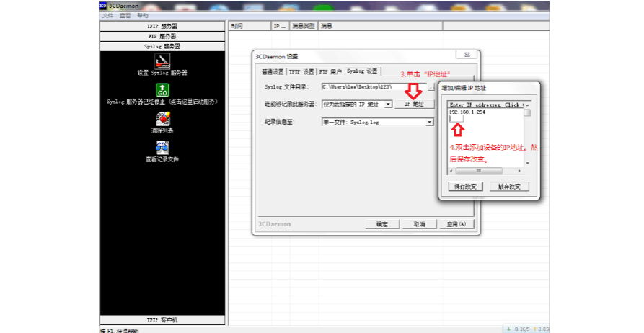This screenshot has width=644, height=333.
Task: Click the Clear list (清除列表) icon
Action: point(162,119)
